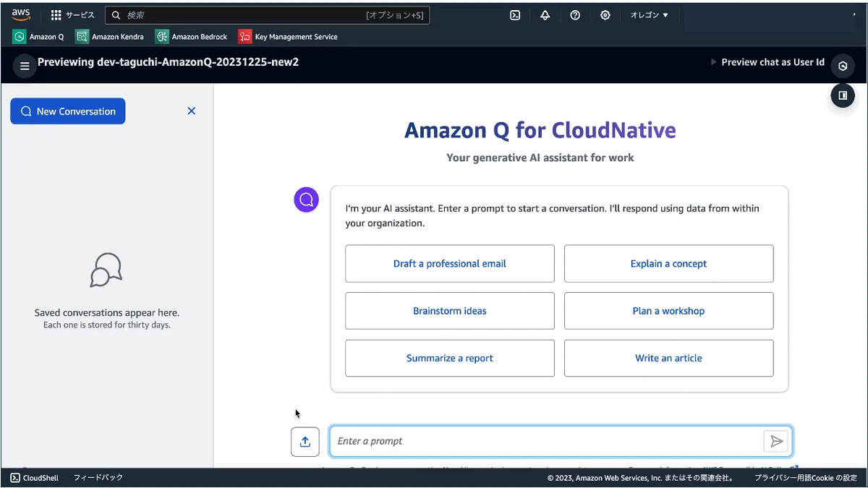Select the Plan a workshop suggestion
The image size is (868, 488).
[x=668, y=311]
